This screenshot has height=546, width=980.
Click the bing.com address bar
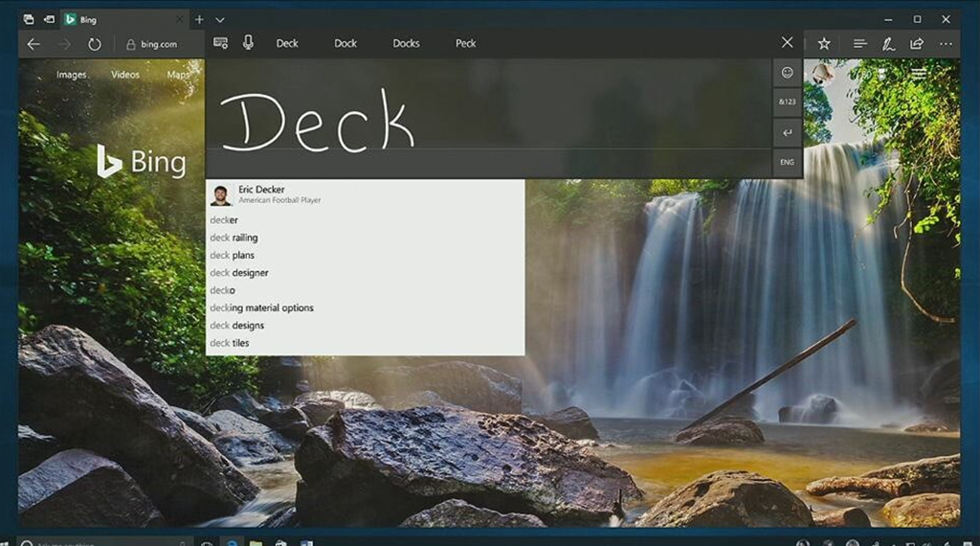(158, 44)
